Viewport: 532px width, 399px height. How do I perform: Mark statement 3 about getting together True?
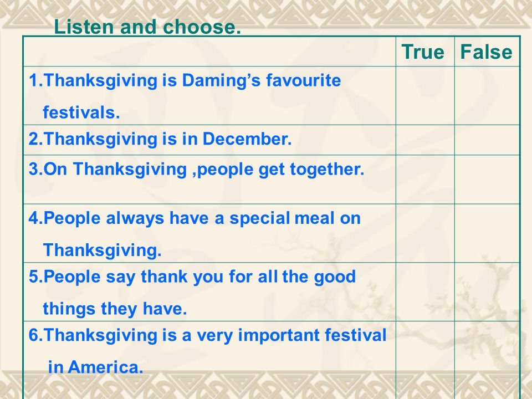(425, 180)
